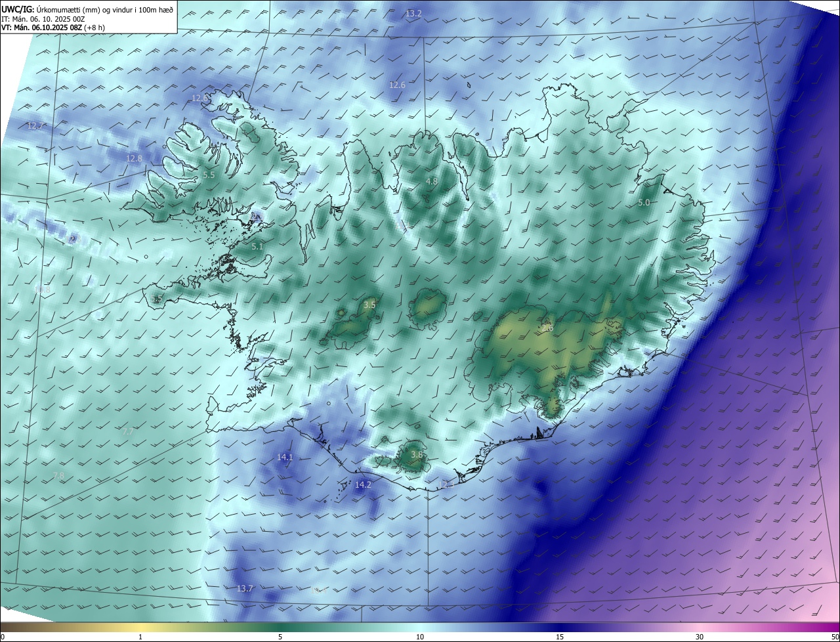The width and height of the screenshot is (840, 642).
Task: Click the 14.2 value near the south shore
Action: coord(363,484)
